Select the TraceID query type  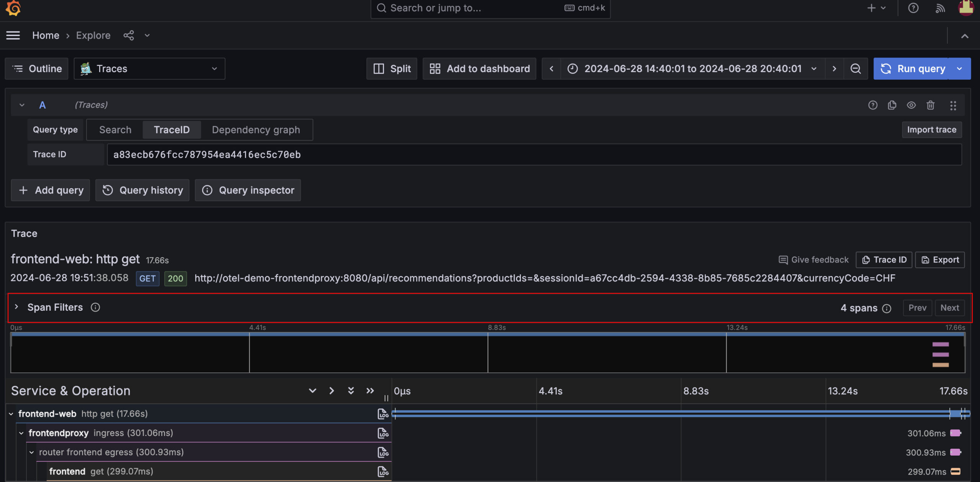click(171, 130)
